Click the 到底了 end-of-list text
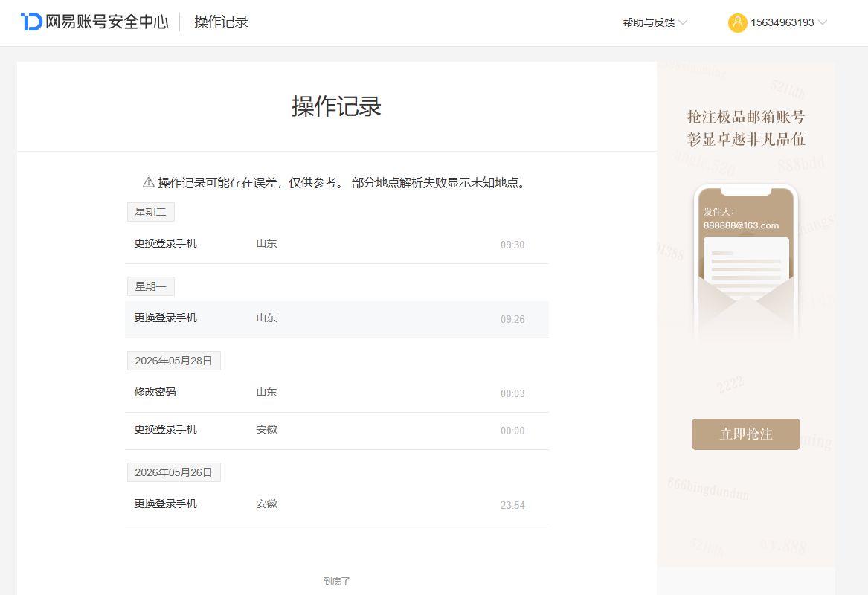868x595 pixels. (x=337, y=581)
